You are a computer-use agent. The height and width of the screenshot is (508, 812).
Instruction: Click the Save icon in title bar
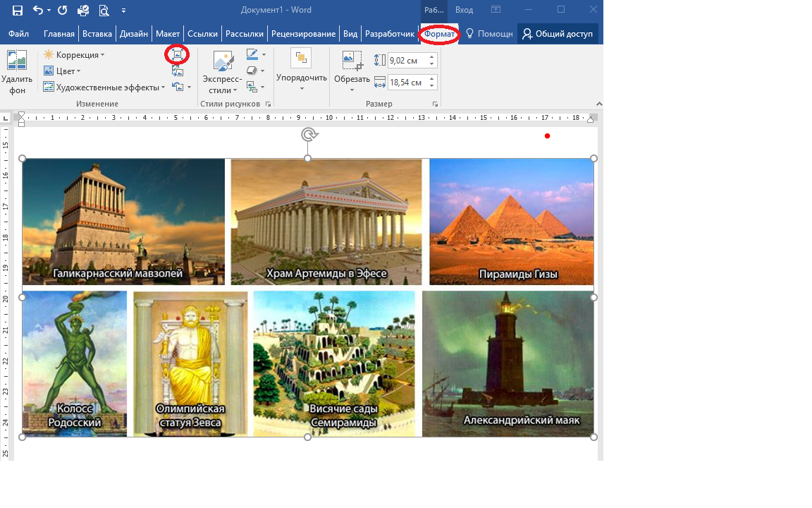18,11
